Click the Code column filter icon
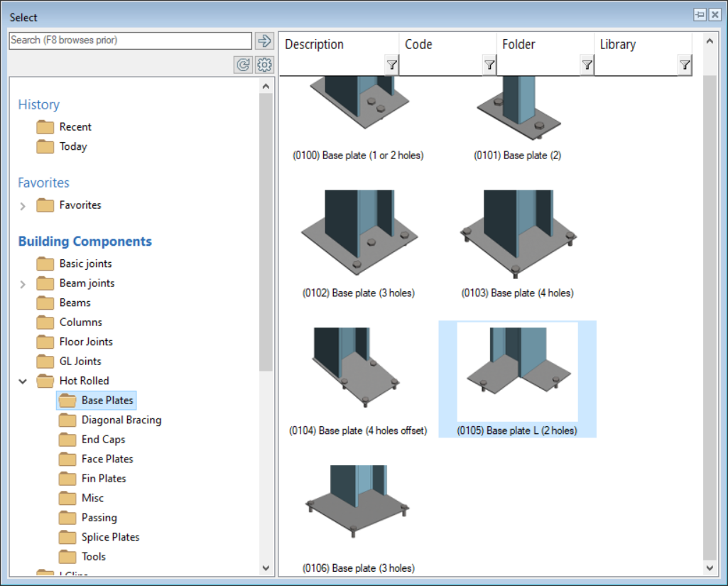The width and height of the screenshot is (728, 586). point(489,65)
